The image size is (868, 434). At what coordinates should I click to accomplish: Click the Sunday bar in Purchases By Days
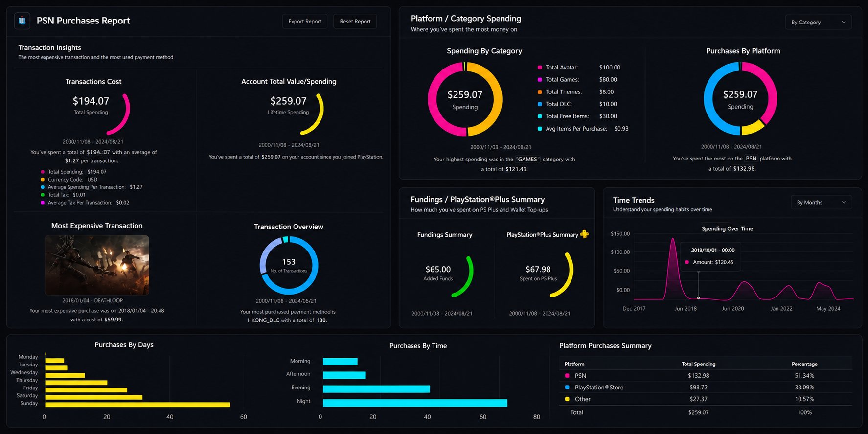pyautogui.click(x=137, y=404)
